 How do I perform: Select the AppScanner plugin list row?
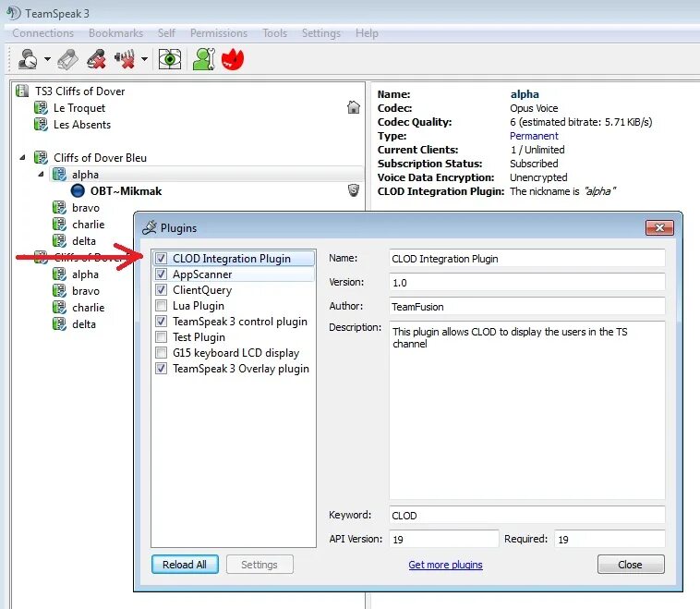[233, 274]
